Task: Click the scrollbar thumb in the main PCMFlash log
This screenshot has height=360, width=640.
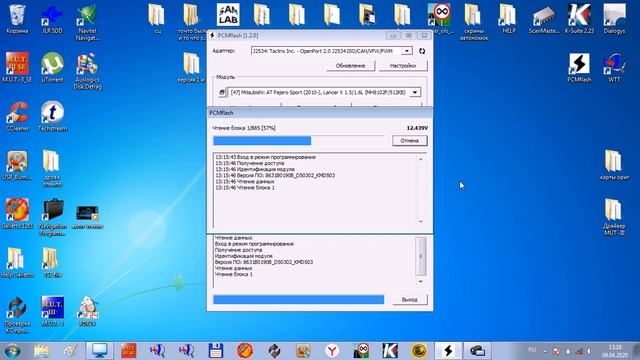Action: click(420, 256)
